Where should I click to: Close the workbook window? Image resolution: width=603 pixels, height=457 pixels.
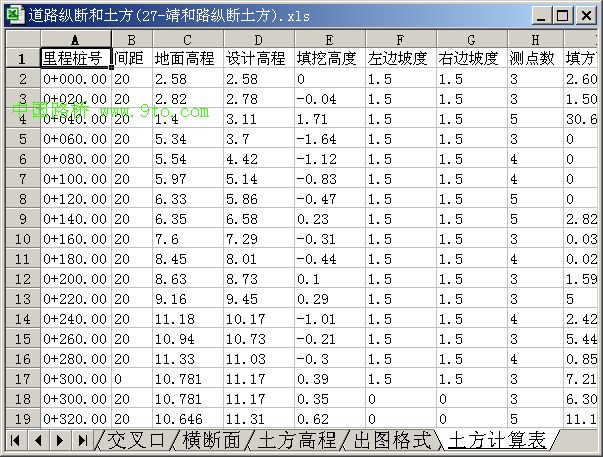coord(585,16)
